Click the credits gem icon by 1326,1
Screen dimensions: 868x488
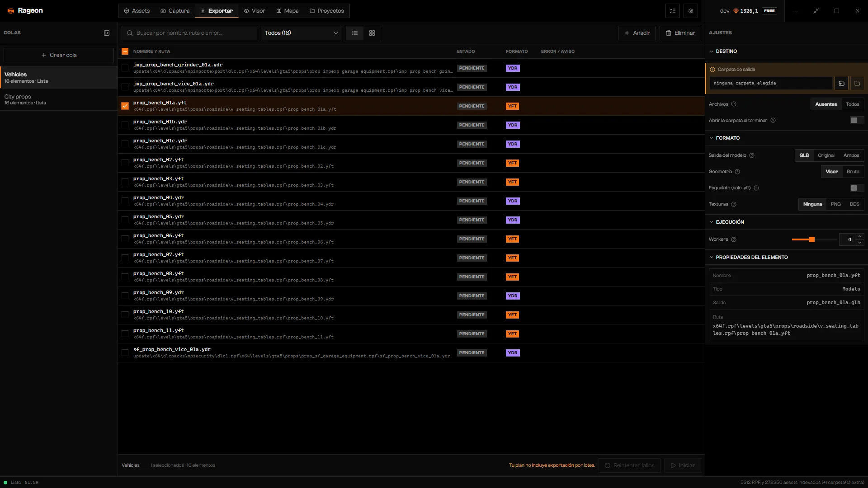coord(736,11)
